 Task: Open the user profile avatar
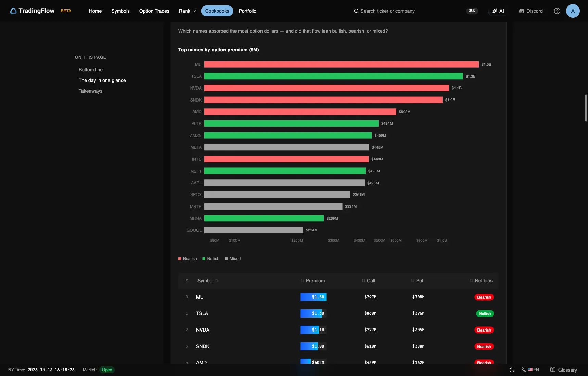point(573,11)
